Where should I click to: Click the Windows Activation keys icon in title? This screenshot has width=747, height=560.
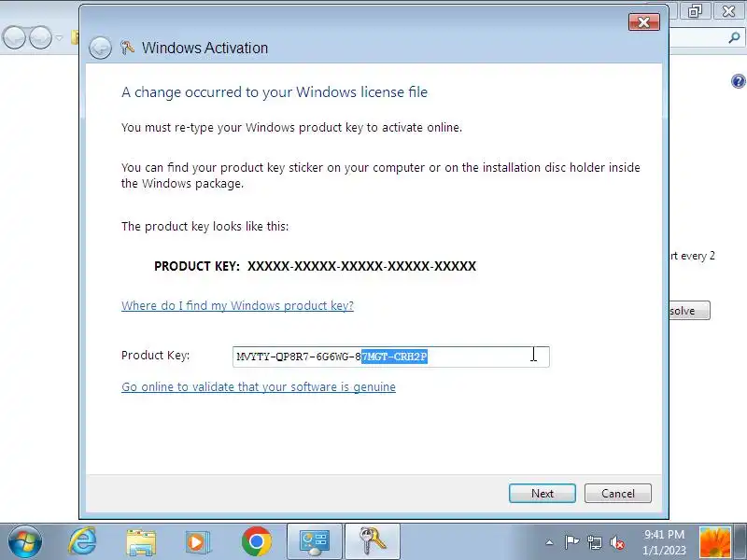point(127,48)
